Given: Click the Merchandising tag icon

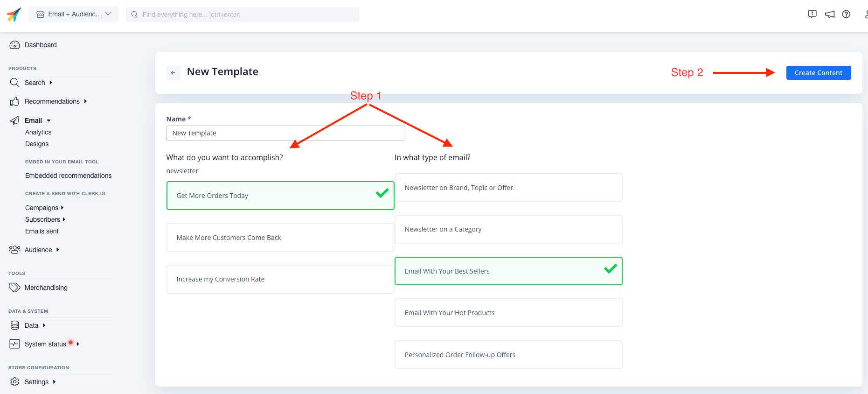Looking at the screenshot, I should [x=15, y=288].
